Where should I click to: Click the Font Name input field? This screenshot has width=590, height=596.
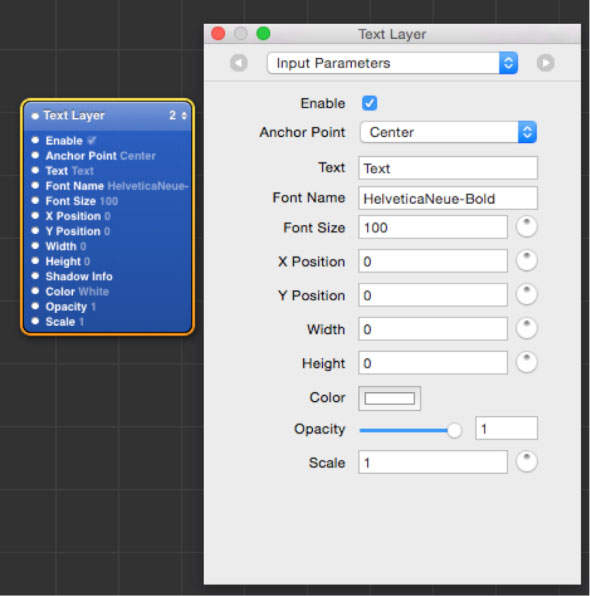pyautogui.click(x=448, y=198)
